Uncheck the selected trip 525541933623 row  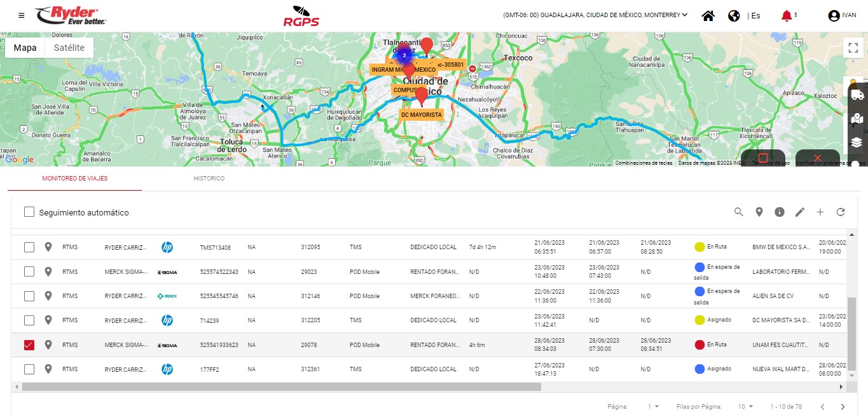click(x=29, y=345)
